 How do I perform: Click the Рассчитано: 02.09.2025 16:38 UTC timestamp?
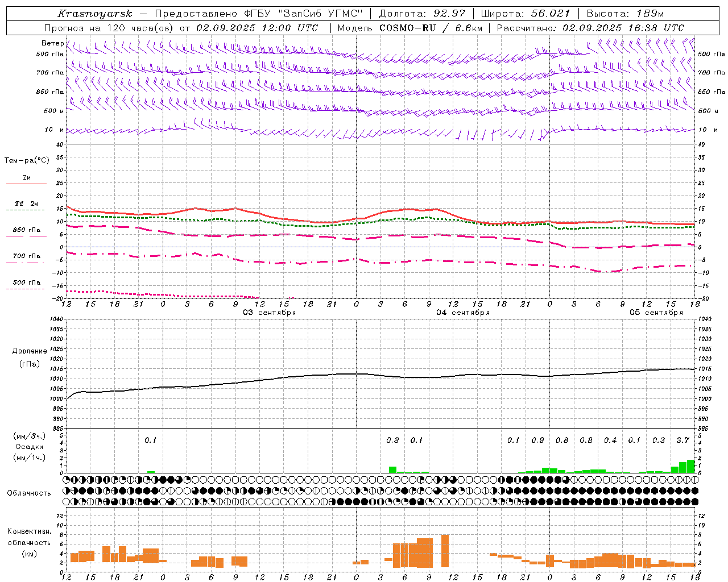tap(590, 28)
